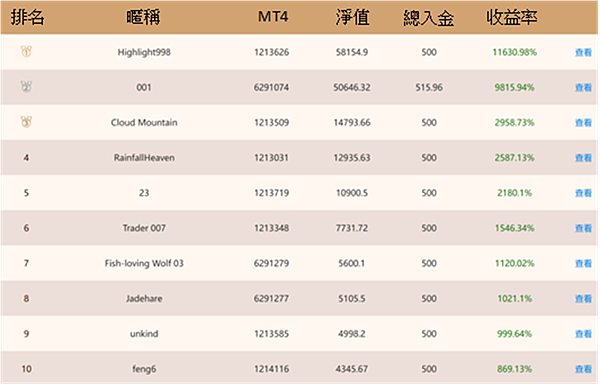Click return rate 1546.34%
This screenshot has height=387, width=600.
pos(515,229)
